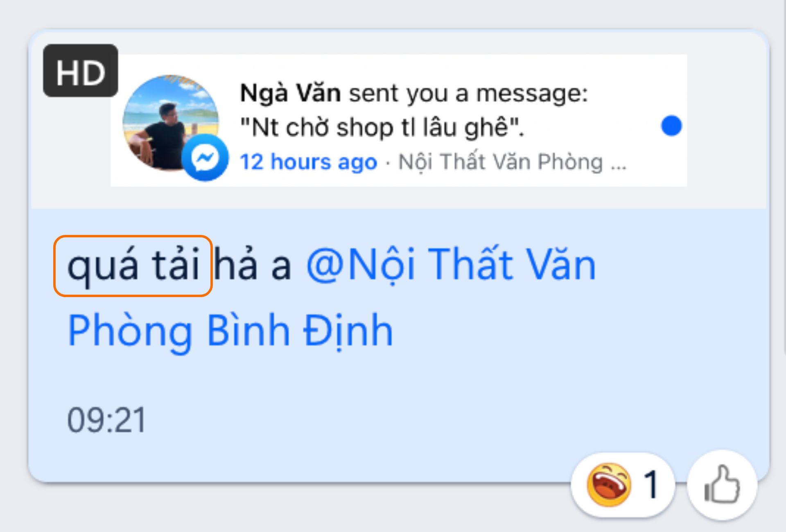Click the Messenger logo badge on avatar

[x=205, y=158]
